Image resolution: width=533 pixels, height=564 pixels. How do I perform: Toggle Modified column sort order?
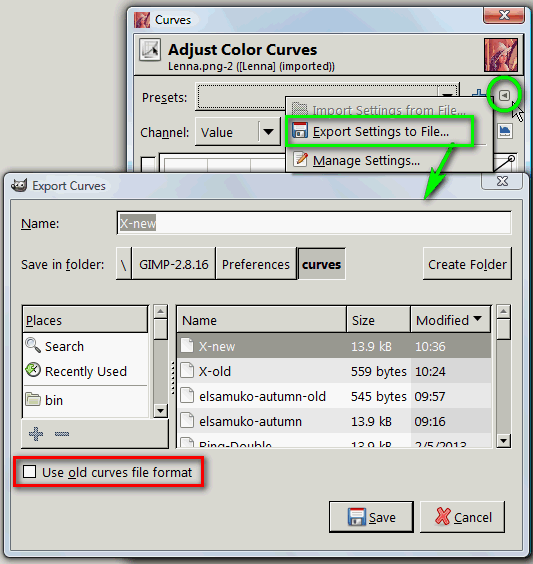pos(450,319)
